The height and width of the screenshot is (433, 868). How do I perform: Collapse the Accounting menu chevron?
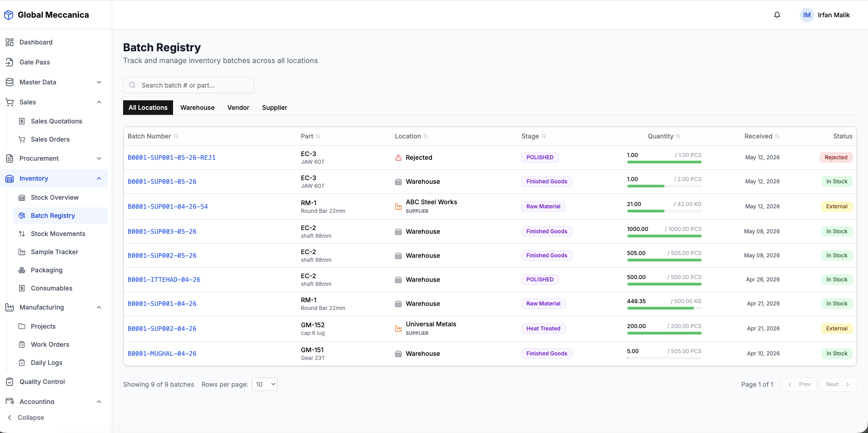coord(99,402)
